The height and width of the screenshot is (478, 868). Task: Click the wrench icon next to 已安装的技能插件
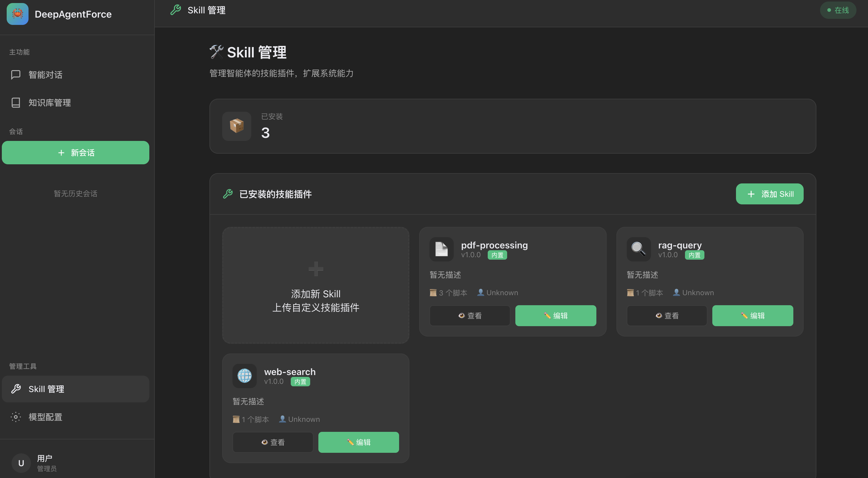pos(229,194)
